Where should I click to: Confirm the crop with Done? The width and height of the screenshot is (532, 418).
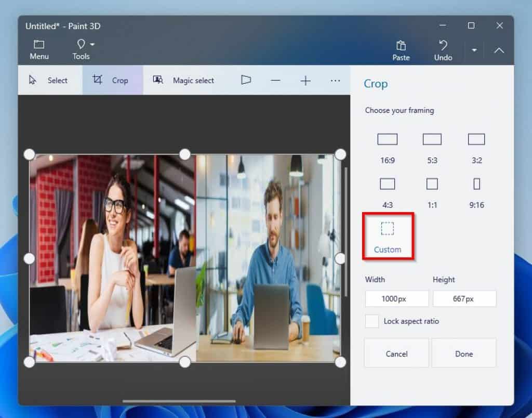[x=464, y=354]
